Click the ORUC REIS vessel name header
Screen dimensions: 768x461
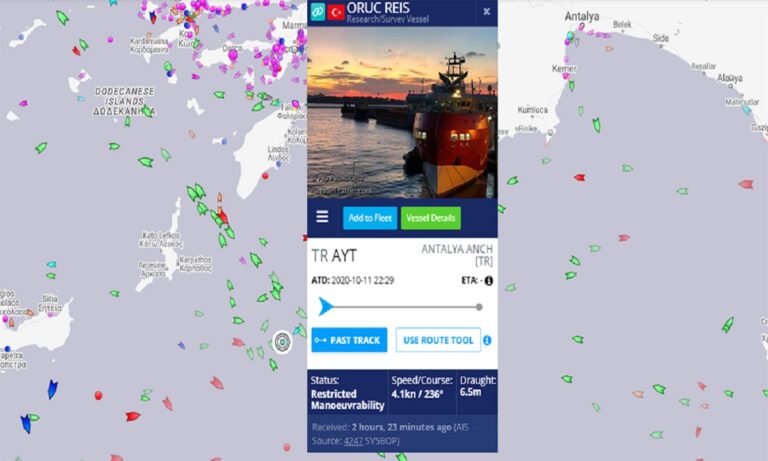pos(378,7)
